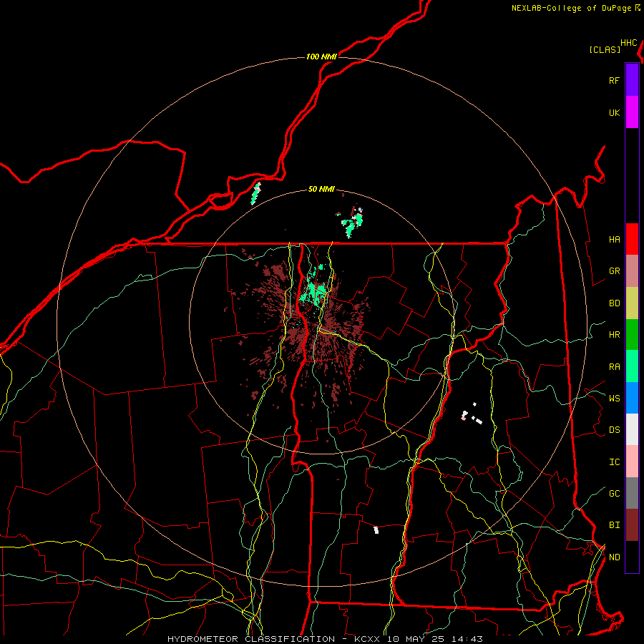Click the HA red legend swatch
644x644 pixels.
coord(632,239)
